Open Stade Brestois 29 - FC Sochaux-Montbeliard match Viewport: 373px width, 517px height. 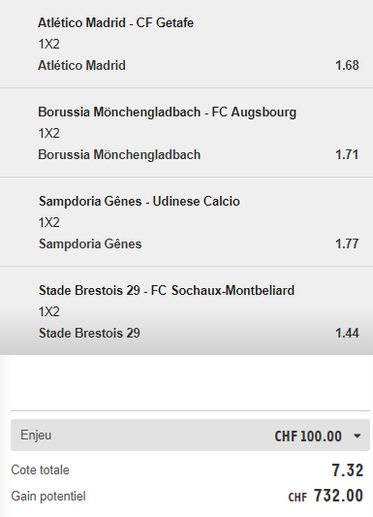(x=167, y=290)
